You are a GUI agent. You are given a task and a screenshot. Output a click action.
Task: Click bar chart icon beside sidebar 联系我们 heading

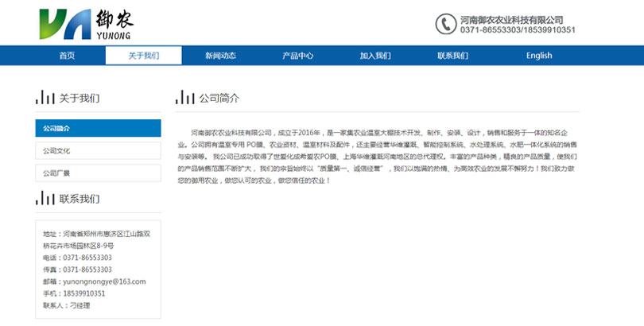click(45, 198)
